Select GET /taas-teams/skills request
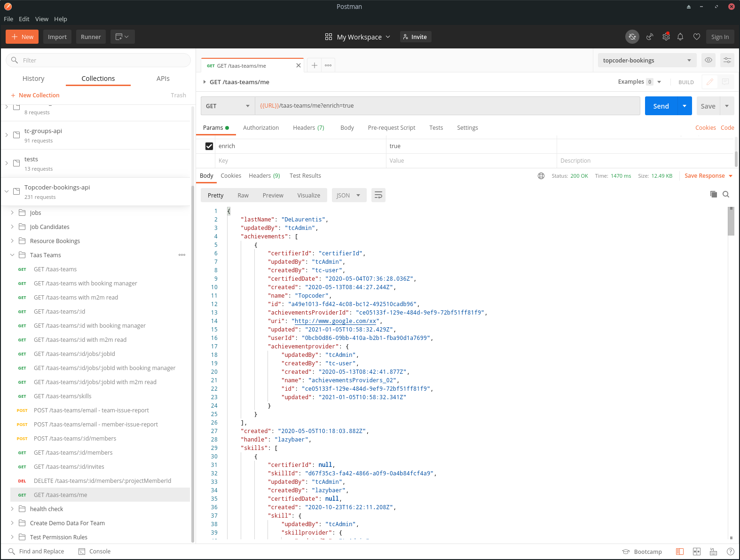This screenshot has width=740, height=560. pos(63,396)
